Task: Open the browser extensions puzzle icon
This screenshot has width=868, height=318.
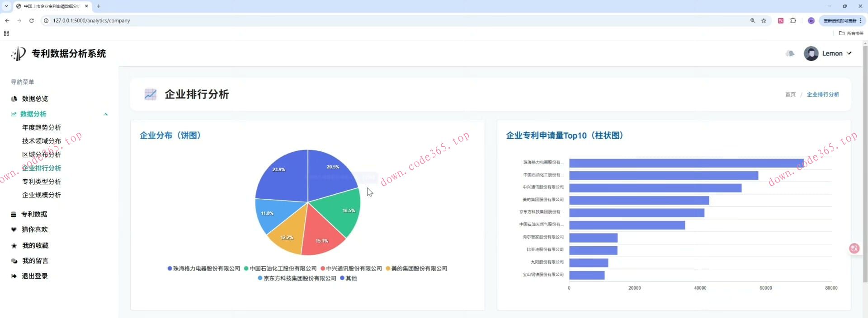Action: pos(793,20)
